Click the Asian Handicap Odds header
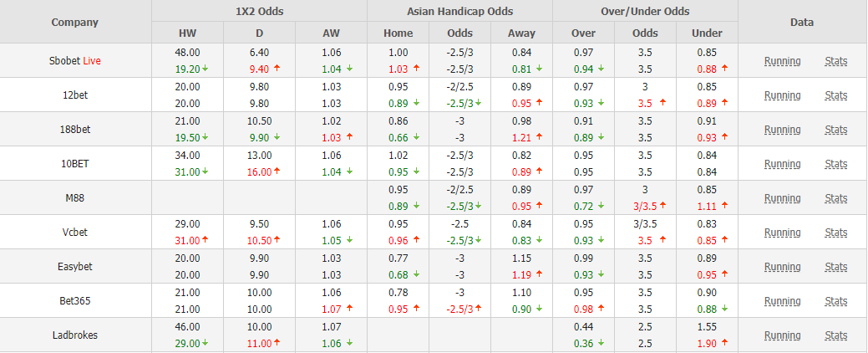868x353 pixels. (x=459, y=11)
